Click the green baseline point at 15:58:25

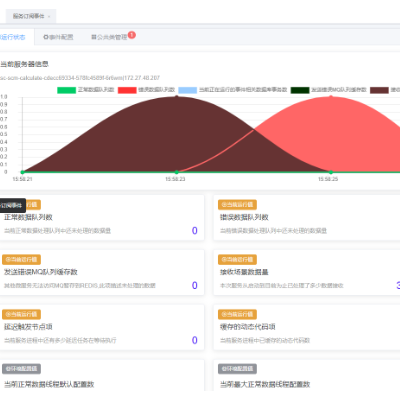331,172
